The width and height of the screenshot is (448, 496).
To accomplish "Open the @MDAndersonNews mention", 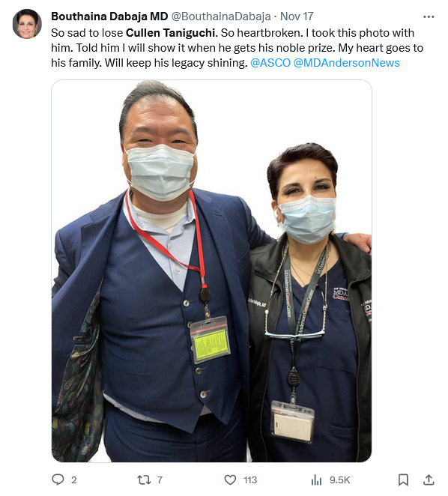I will 346,63.
